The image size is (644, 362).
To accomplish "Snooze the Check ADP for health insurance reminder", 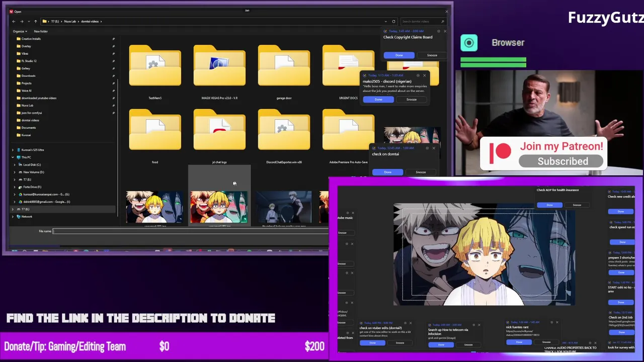I will click(577, 205).
